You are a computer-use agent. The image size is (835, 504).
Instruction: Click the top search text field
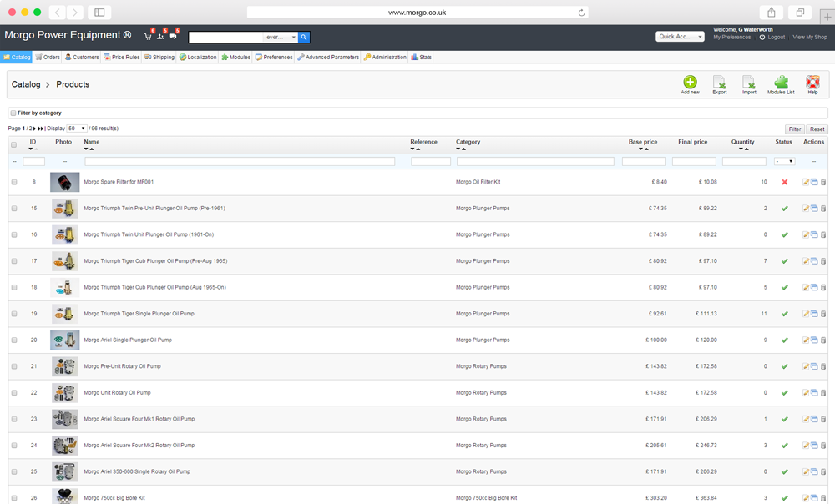click(x=226, y=37)
